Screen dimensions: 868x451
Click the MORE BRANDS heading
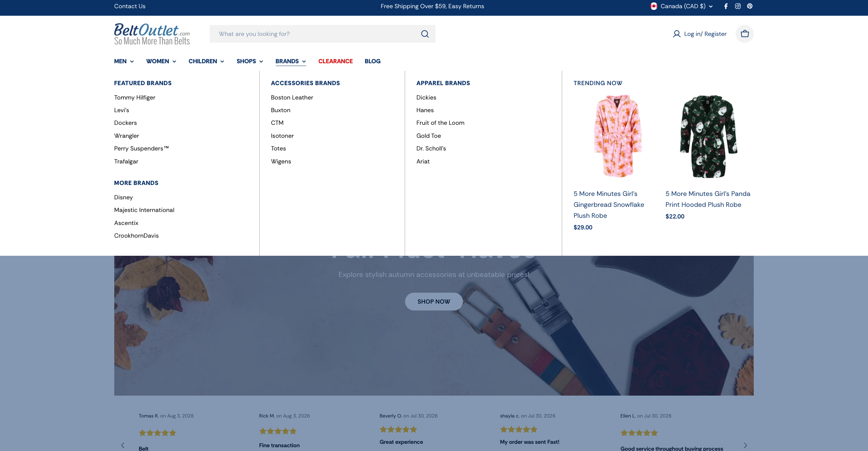click(136, 183)
